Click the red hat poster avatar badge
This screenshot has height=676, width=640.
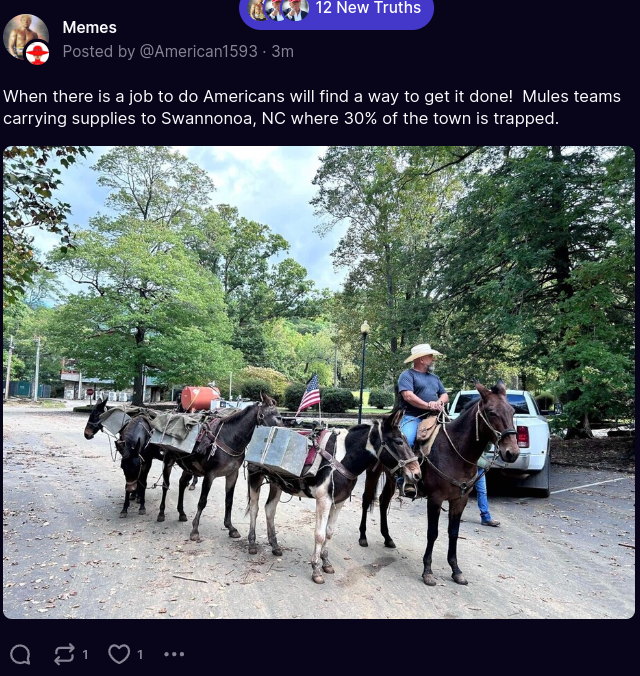tap(38, 53)
